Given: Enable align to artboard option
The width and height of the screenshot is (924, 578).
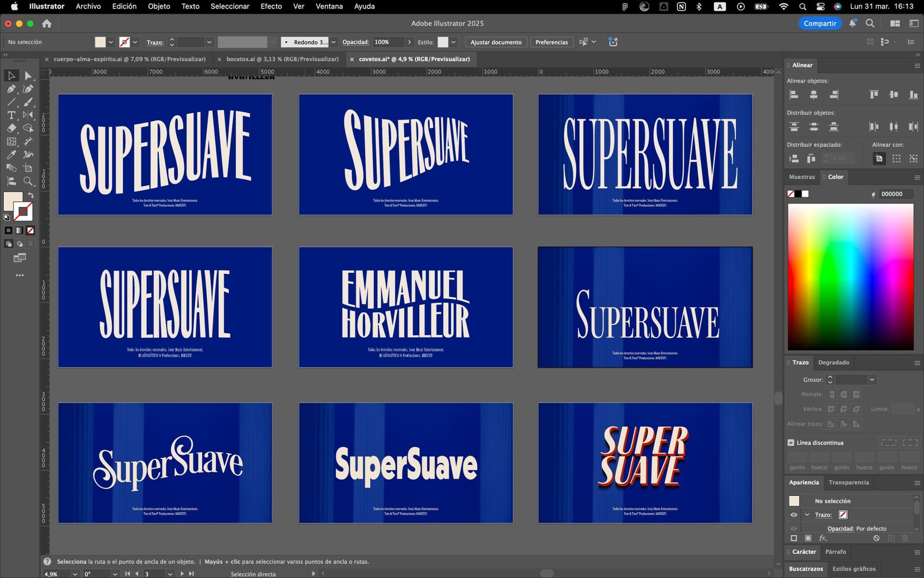Looking at the screenshot, I should (x=879, y=158).
